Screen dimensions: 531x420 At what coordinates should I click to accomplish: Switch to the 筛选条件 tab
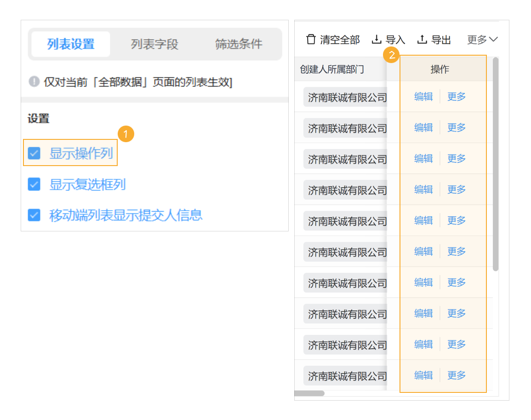point(239,44)
